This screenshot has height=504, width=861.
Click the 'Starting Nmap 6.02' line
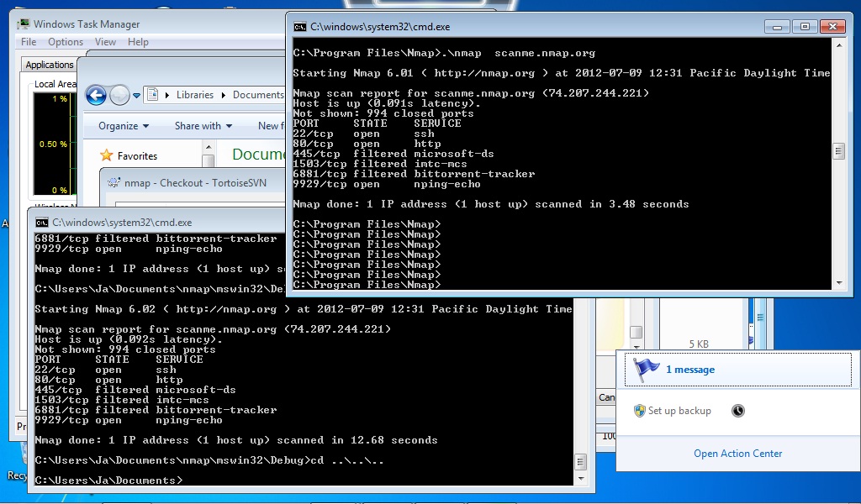pos(303,309)
